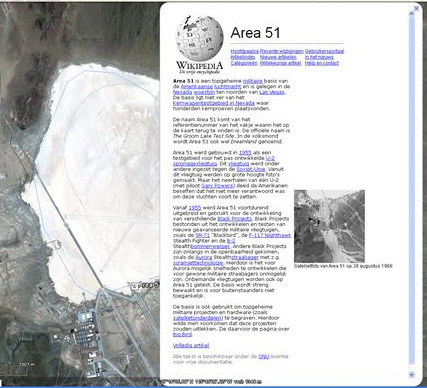Image resolution: width=427 pixels, height=388 pixels.
Task: Click the scroll-up arrow in the balloon
Action: tap(412, 13)
